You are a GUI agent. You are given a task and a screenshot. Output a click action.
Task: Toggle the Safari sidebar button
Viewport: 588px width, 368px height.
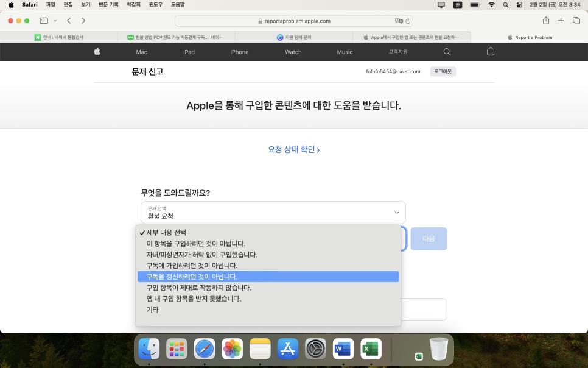point(44,21)
